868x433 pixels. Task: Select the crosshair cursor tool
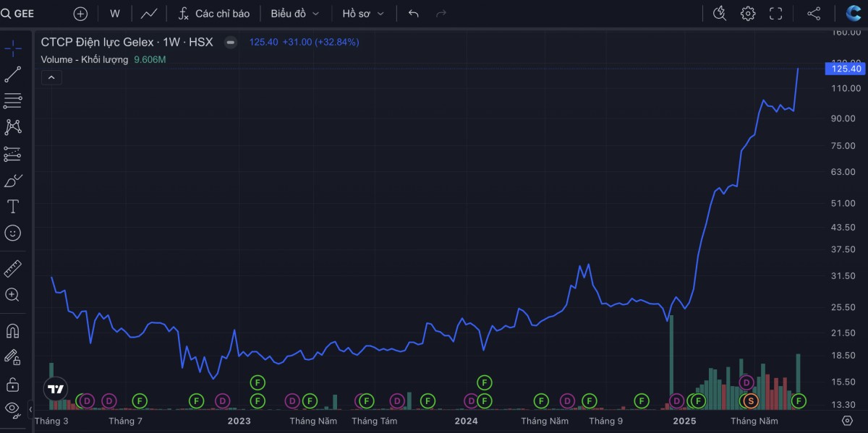12,48
